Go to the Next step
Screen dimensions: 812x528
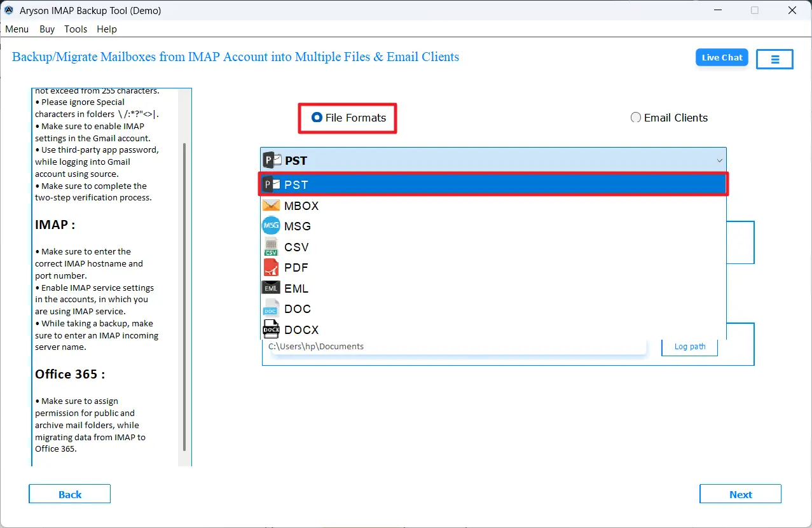pyautogui.click(x=740, y=494)
